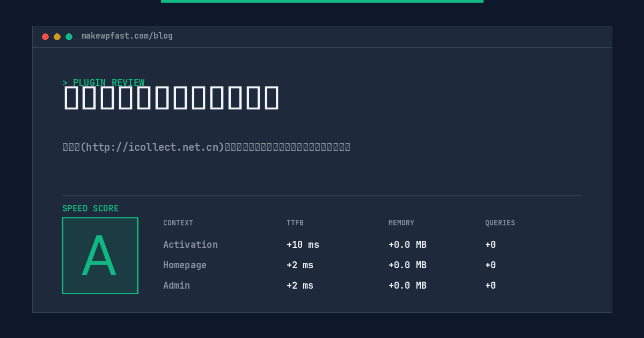Image resolution: width=644 pixels, height=338 pixels.
Task: Click the TTFB column header
Action: point(295,223)
